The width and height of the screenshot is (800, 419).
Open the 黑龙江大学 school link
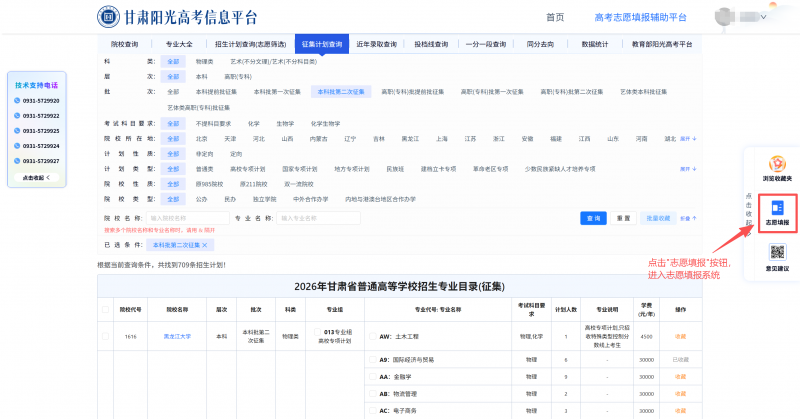coord(177,337)
